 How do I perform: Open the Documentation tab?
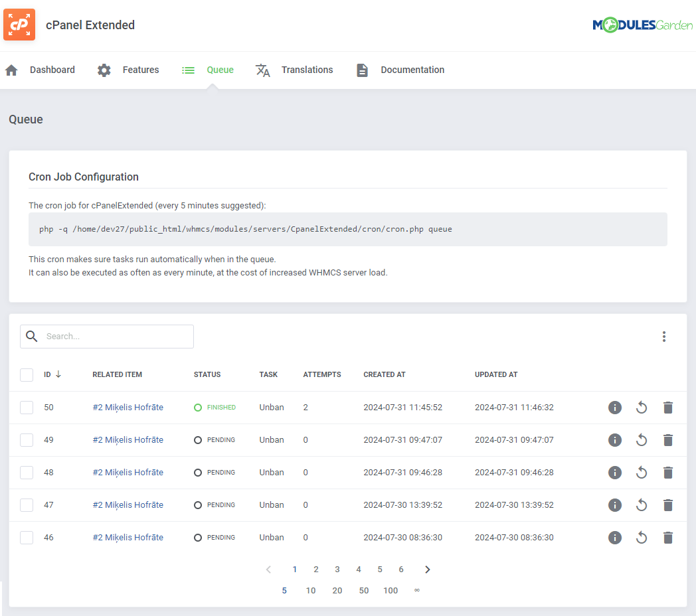click(400, 70)
